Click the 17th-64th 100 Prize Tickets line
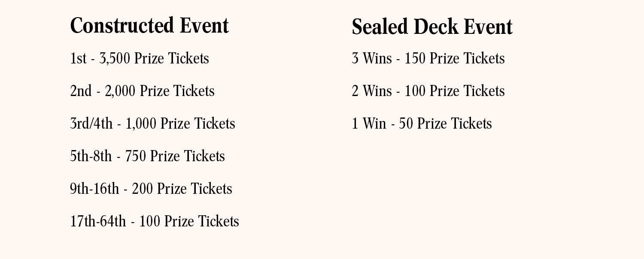The width and height of the screenshot is (644, 259). pyautogui.click(x=155, y=221)
